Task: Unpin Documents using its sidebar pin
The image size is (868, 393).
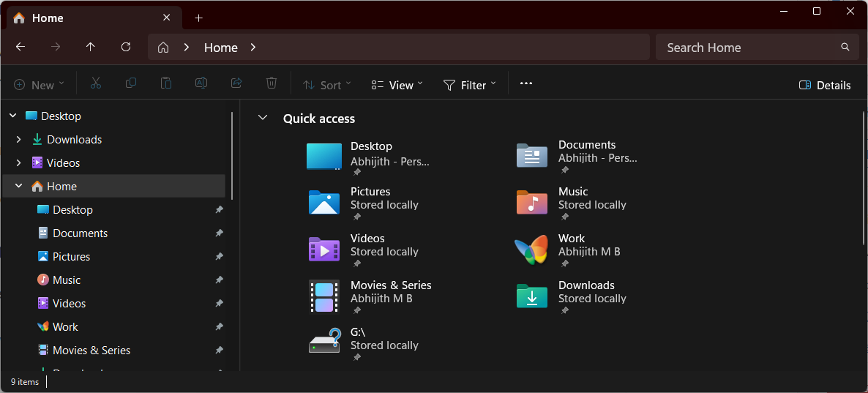Action: click(219, 233)
